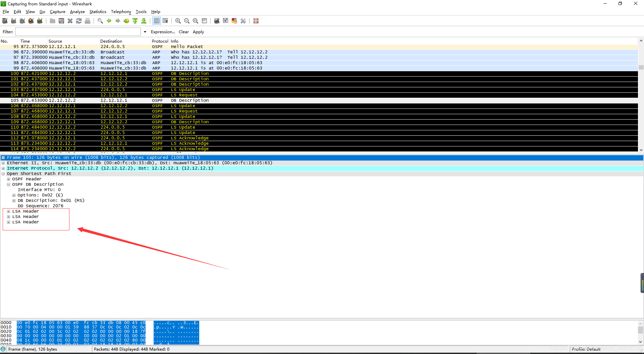Edit display filters icon
This screenshot has height=354, width=644.
tap(226, 21)
